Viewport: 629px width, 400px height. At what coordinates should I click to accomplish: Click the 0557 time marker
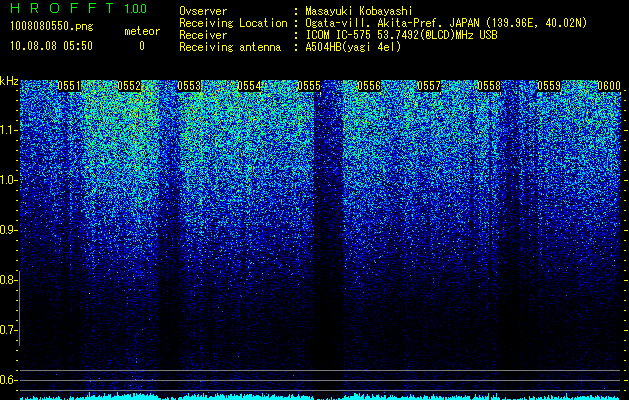coord(429,86)
